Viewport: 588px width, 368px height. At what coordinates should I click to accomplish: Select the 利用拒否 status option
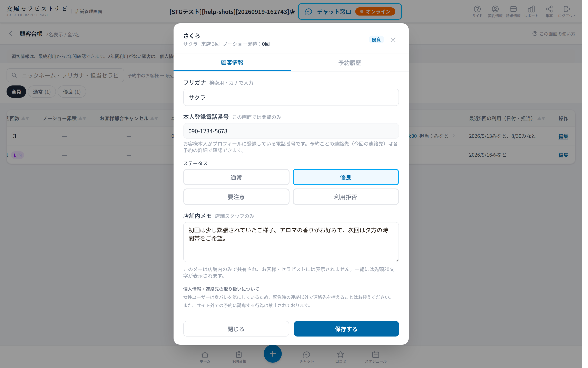click(345, 197)
